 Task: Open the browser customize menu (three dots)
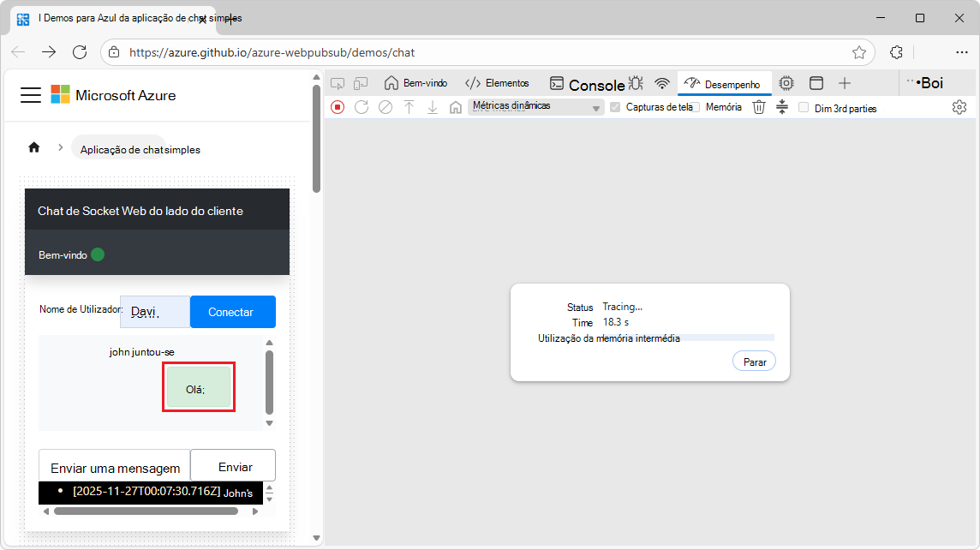pos(962,52)
